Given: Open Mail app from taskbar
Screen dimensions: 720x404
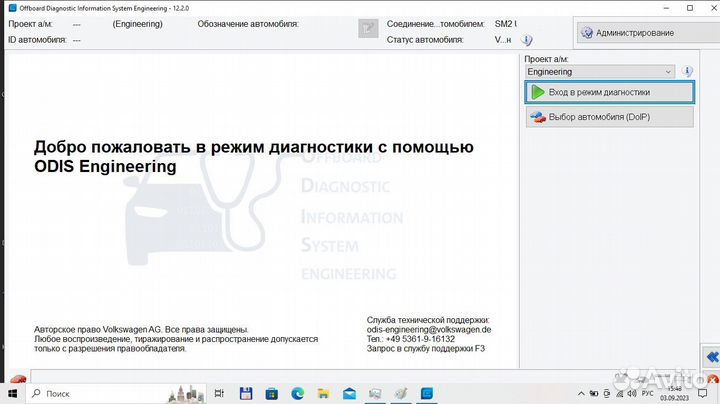Looking at the screenshot, I should 349,393.
